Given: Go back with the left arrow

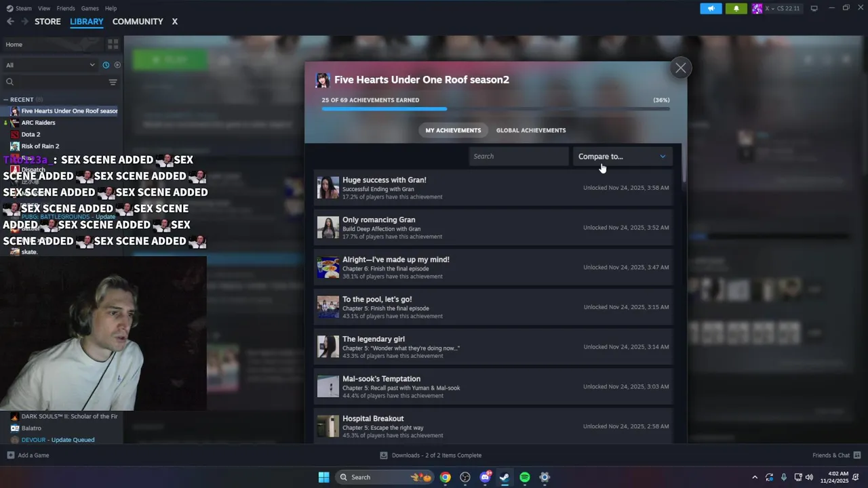Looking at the screenshot, I should 10,22.
